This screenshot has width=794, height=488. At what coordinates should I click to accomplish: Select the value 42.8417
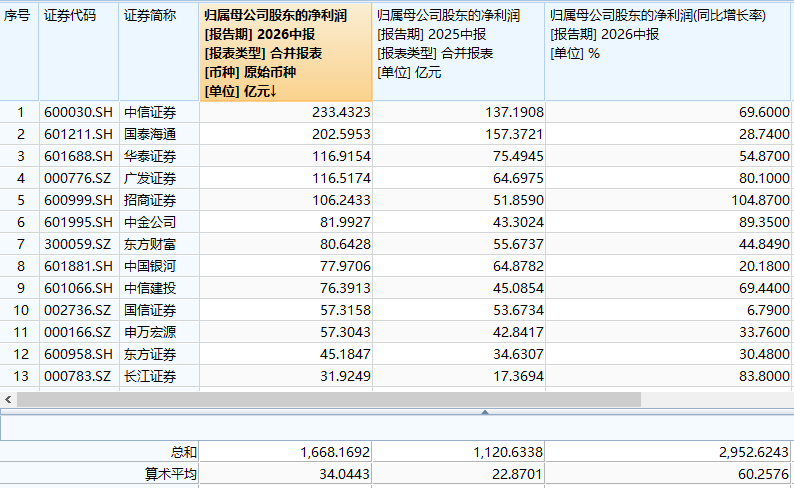pos(518,332)
